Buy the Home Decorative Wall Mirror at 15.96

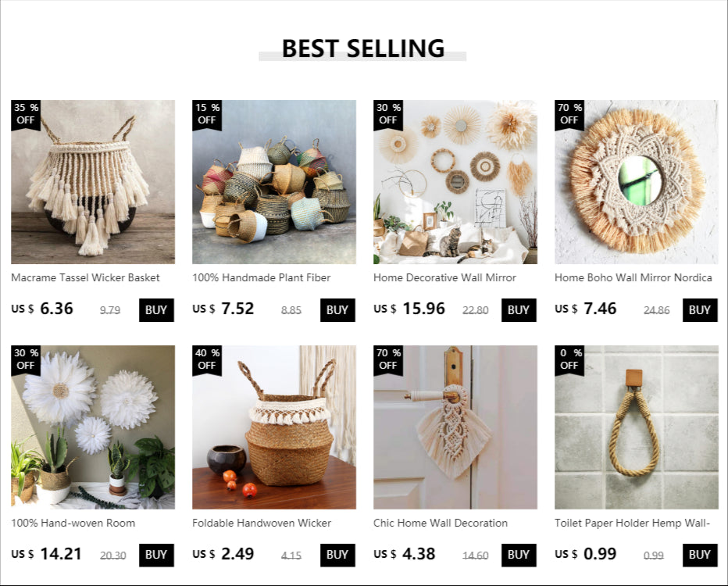point(519,310)
